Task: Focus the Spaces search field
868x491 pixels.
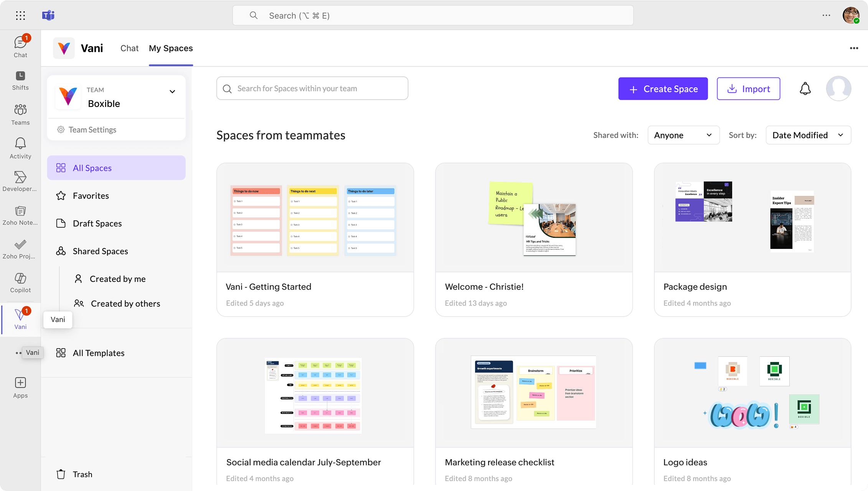Action: click(312, 89)
